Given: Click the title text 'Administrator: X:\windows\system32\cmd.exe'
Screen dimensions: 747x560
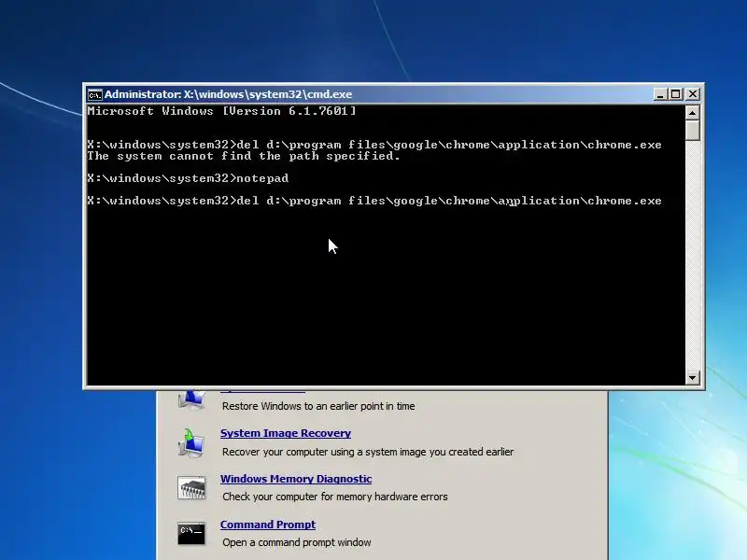Looking at the screenshot, I should pyautogui.click(x=228, y=94).
